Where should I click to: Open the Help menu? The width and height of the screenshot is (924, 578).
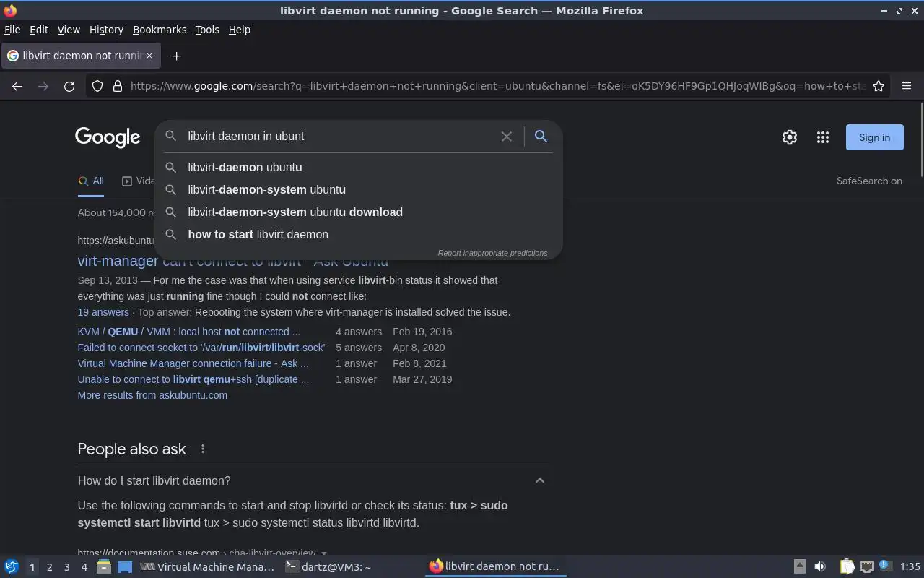[240, 30]
